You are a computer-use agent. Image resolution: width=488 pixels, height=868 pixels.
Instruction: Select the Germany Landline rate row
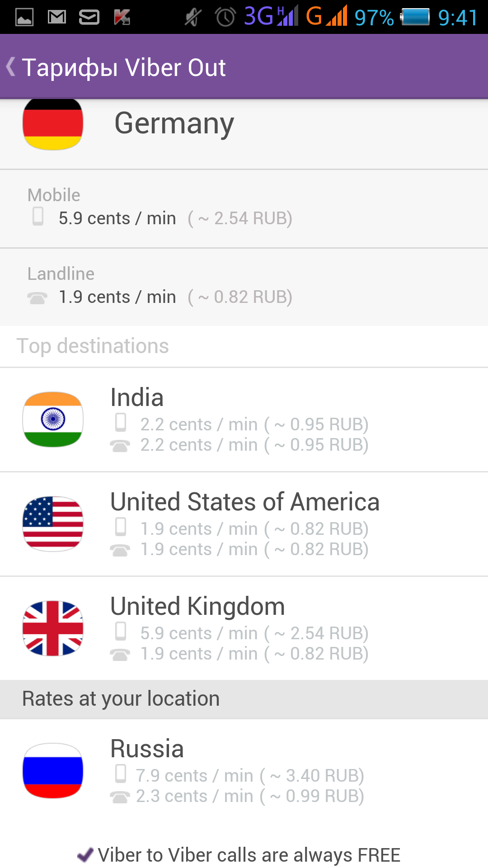click(x=244, y=287)
